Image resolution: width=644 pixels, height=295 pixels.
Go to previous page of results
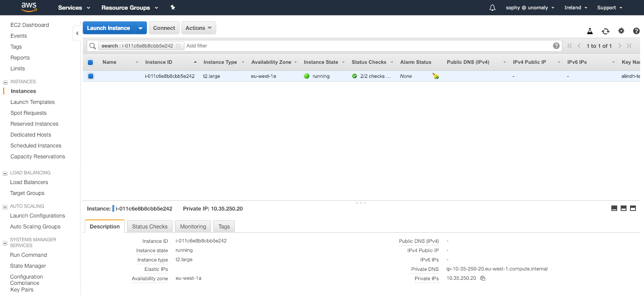click(579, 46)
